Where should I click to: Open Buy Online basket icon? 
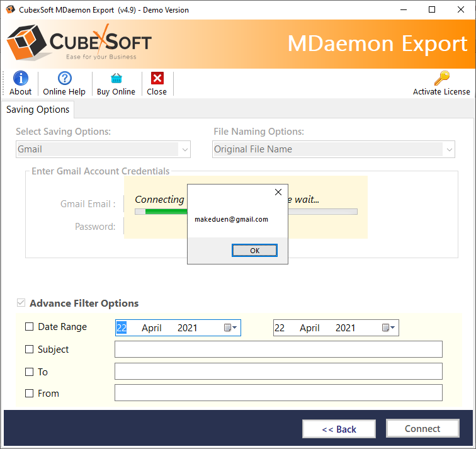click(x=116, y=78)
